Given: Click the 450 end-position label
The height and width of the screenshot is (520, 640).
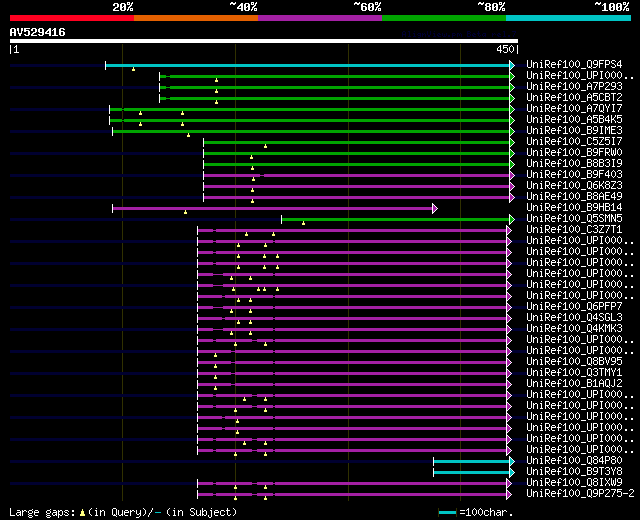Looking at the screenshot, I should coord(505,49).
